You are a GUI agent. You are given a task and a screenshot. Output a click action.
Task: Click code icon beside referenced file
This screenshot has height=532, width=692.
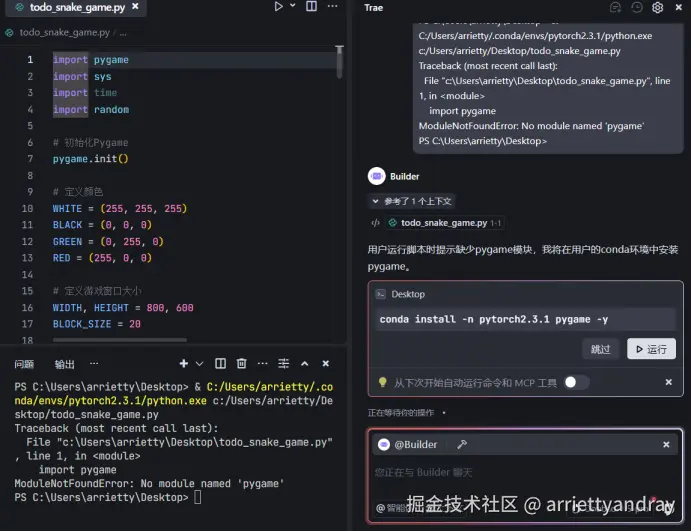(x=376, y=223)
